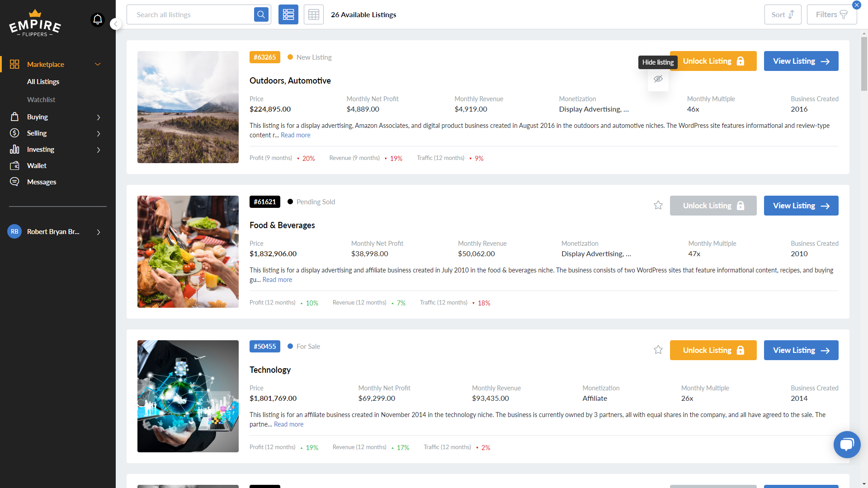The image size is (868, 488).
Task: Open the Outdoors landscape thumbnail
Action: tap(188, 107)
